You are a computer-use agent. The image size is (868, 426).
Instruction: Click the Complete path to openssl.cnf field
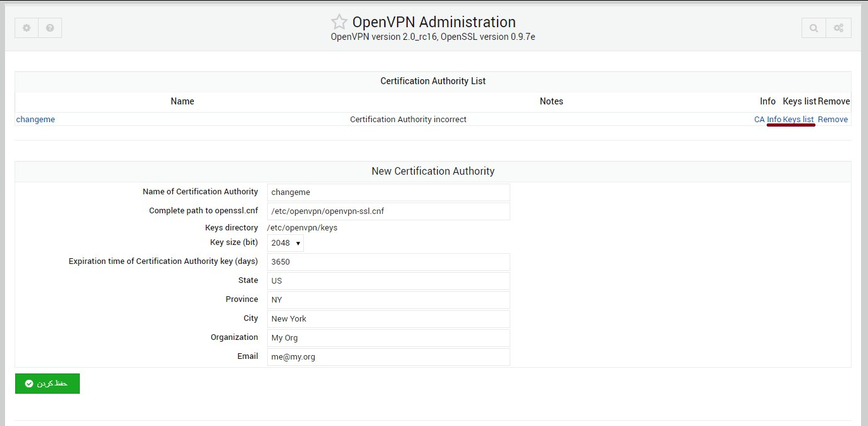click(x=388, y=211)
